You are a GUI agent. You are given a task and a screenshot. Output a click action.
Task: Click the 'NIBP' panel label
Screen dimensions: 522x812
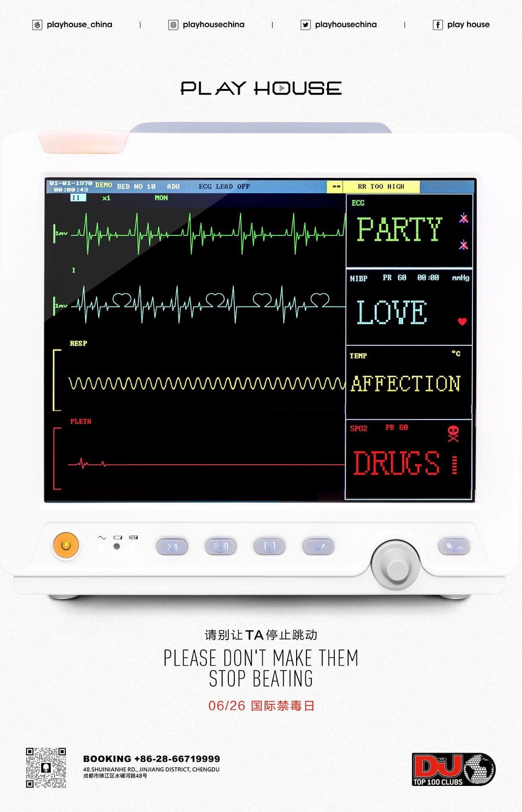click(359, 279)
